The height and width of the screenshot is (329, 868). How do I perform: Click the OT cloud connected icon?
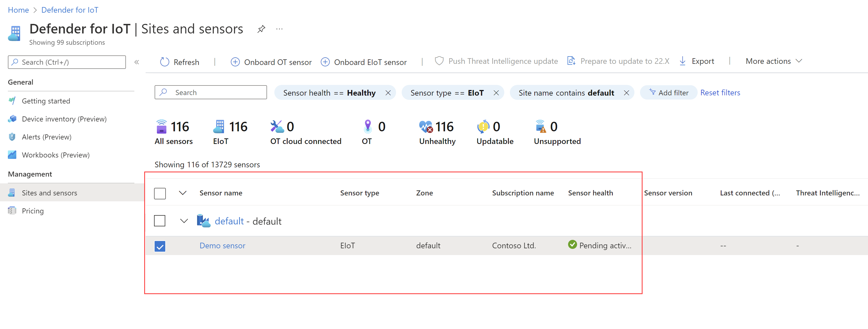pyautogui.click(x=277, y=127)
